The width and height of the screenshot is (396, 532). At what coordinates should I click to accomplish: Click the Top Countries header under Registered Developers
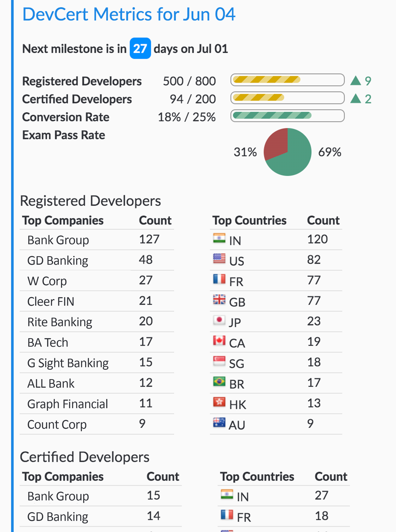249,221
